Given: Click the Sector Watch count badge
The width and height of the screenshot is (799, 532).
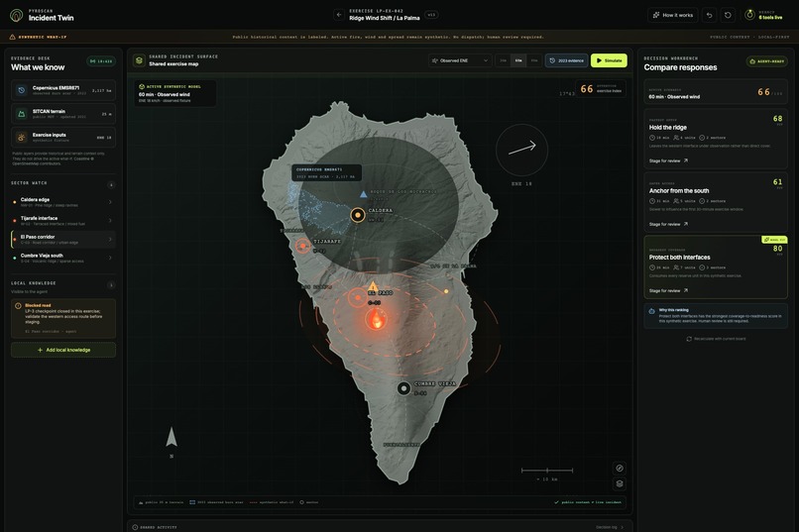Looking at the screenshot, I should 111,185.
